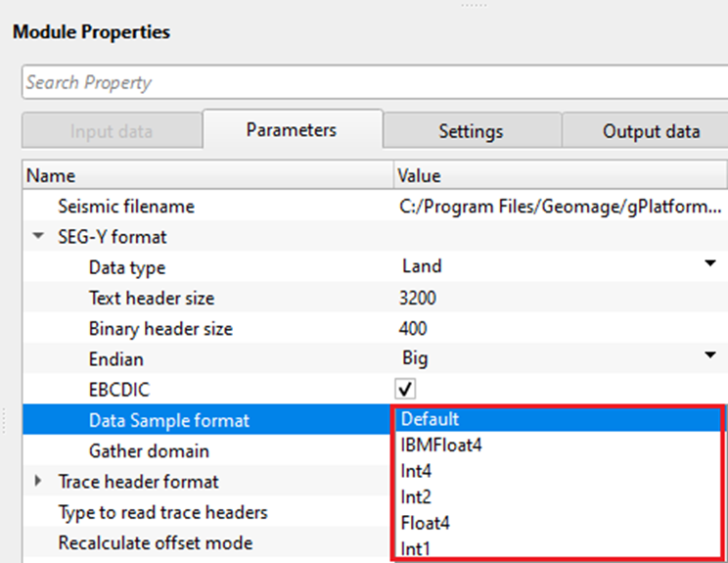Open the Endian dropdown arrow
Image resolution: width=728 pixels, height=563 pixels.
pyautogui.click(x=708, y=357)
